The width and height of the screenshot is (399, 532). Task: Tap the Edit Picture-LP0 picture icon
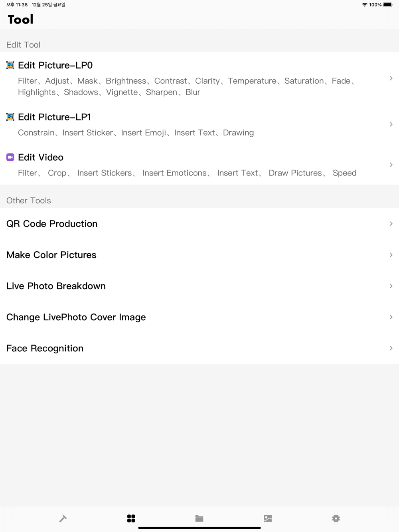(10, 65)
